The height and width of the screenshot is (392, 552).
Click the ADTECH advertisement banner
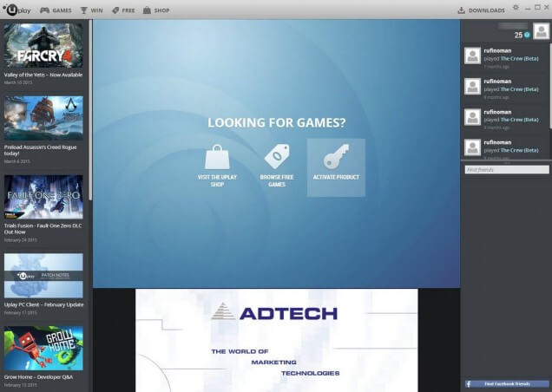pos(277,340)
